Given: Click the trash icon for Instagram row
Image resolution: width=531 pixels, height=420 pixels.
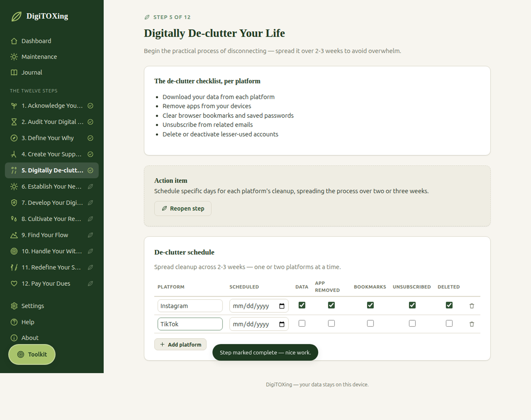Looking at the screenshot, I should pyautogui.click(x=472, y=306).
